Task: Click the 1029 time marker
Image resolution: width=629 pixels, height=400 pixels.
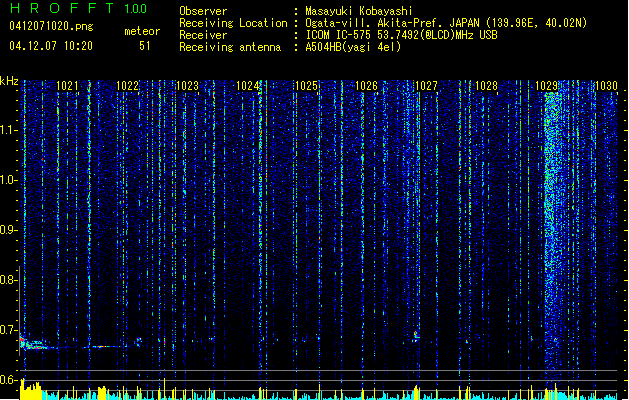Action: [546, 86]
